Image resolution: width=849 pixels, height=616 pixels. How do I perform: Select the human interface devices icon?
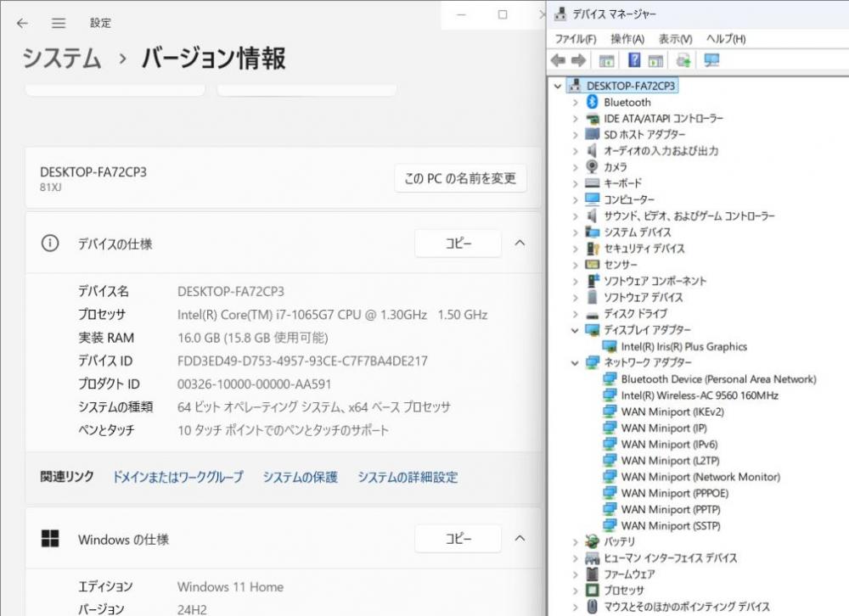point(593,557)
